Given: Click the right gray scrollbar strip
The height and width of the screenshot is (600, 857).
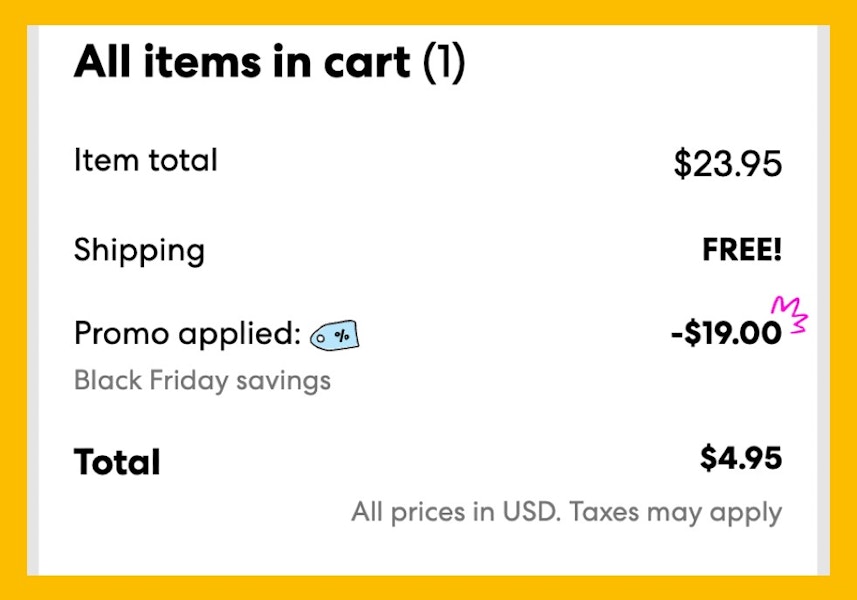Looking at the screenshot, I should coord(823,300).
